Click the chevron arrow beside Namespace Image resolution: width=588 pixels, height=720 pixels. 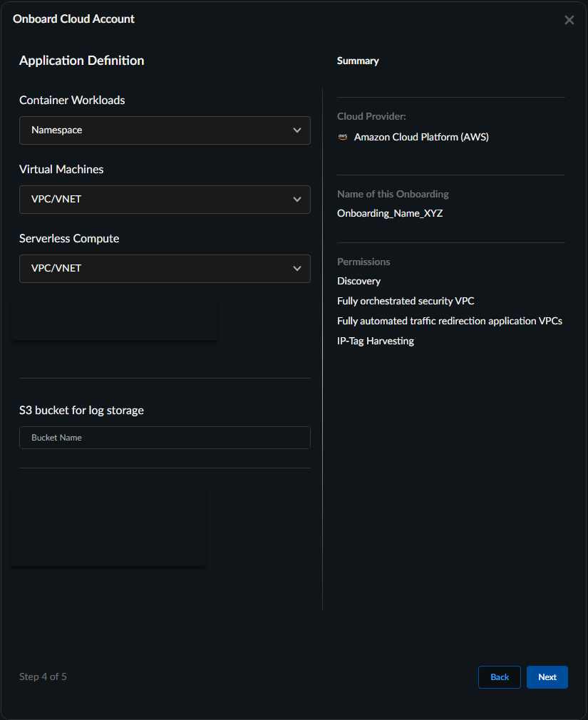297,130
